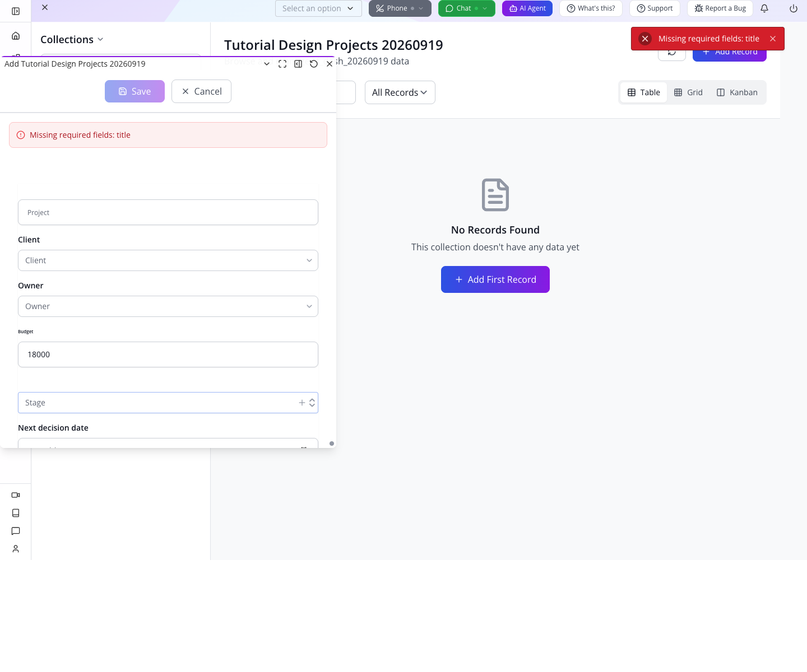The image size is (807, 672).
Task: Reset the form with refresh icon
Action: tap(314, 64)
